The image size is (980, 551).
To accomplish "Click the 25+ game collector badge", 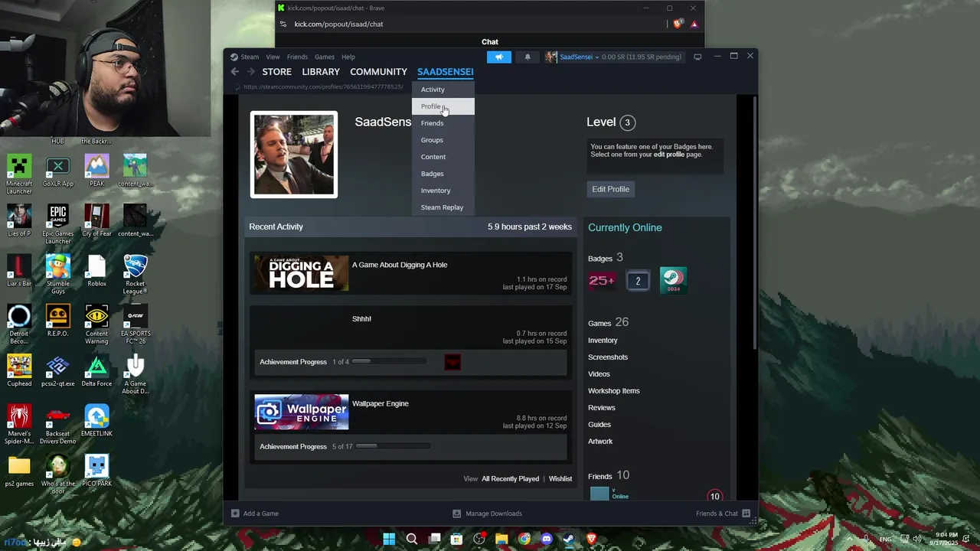I will coord(602,281).
